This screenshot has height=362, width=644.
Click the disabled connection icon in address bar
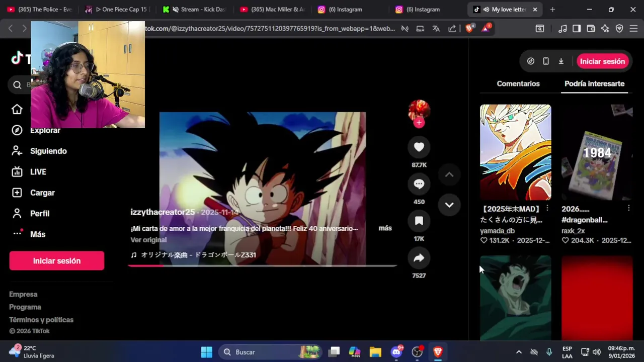pyautogui.click(x=405, y=29)
